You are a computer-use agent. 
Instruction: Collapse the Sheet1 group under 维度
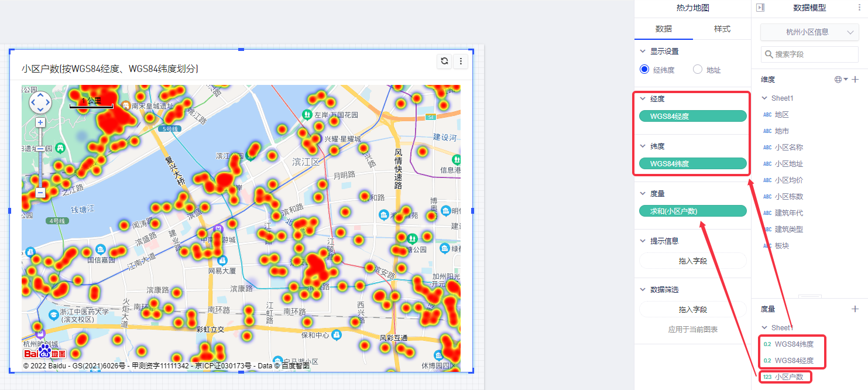[764, 98]
